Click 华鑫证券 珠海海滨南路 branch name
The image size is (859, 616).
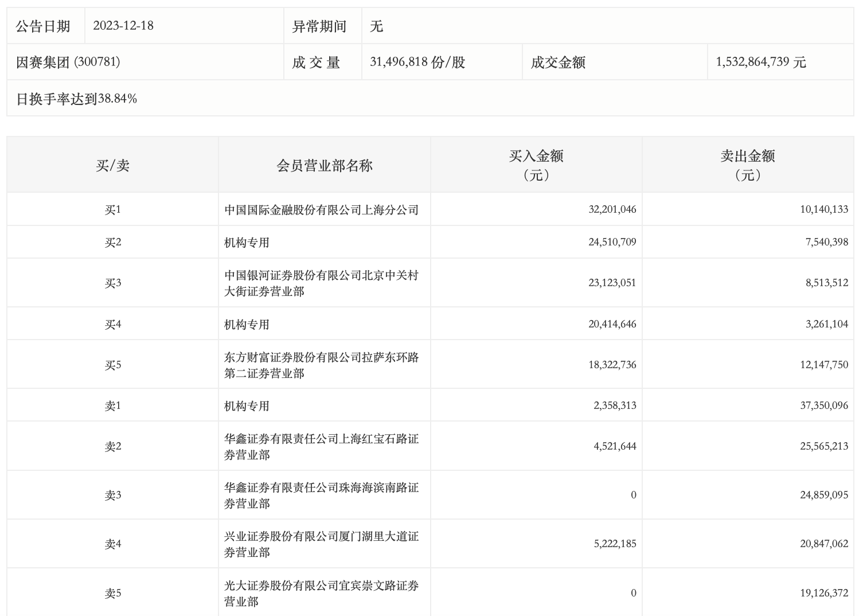point(322,496)
